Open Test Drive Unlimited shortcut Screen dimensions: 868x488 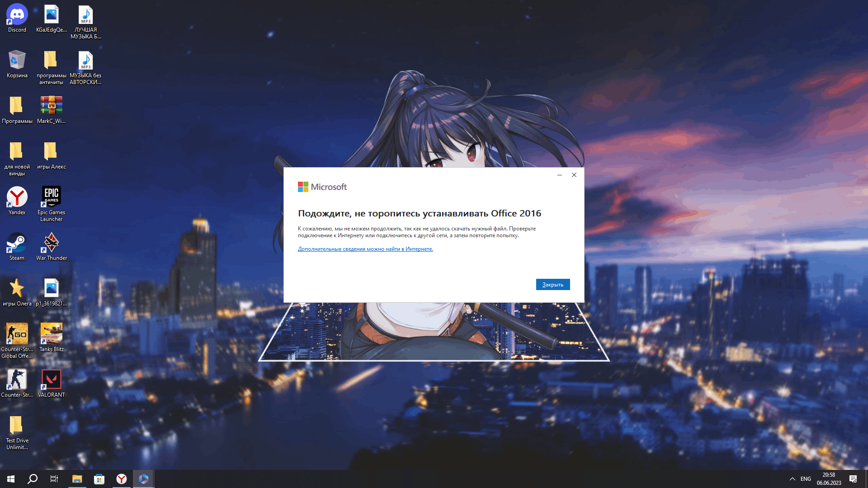(17, 428)
